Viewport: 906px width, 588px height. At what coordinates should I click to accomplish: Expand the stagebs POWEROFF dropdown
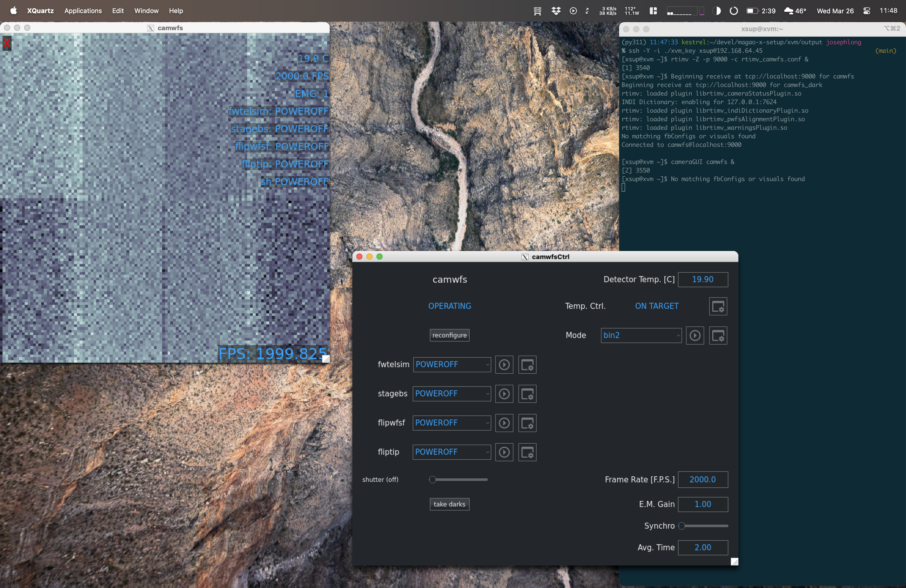[x=452, y=394]
